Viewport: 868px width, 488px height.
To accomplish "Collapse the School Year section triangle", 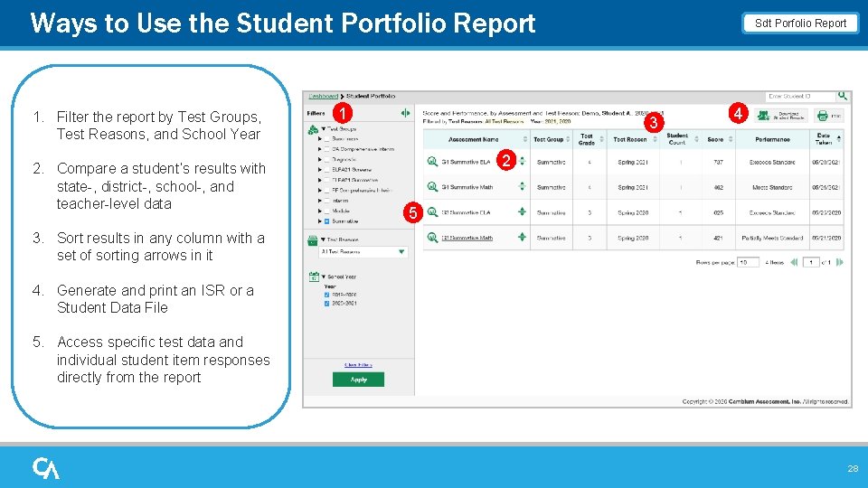I will pyautogui.click(x=324, y=277).
